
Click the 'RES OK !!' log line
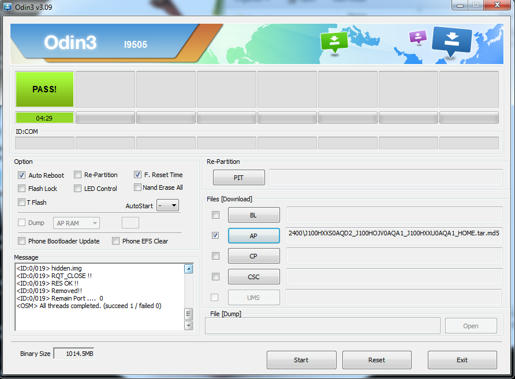[48, 283]
